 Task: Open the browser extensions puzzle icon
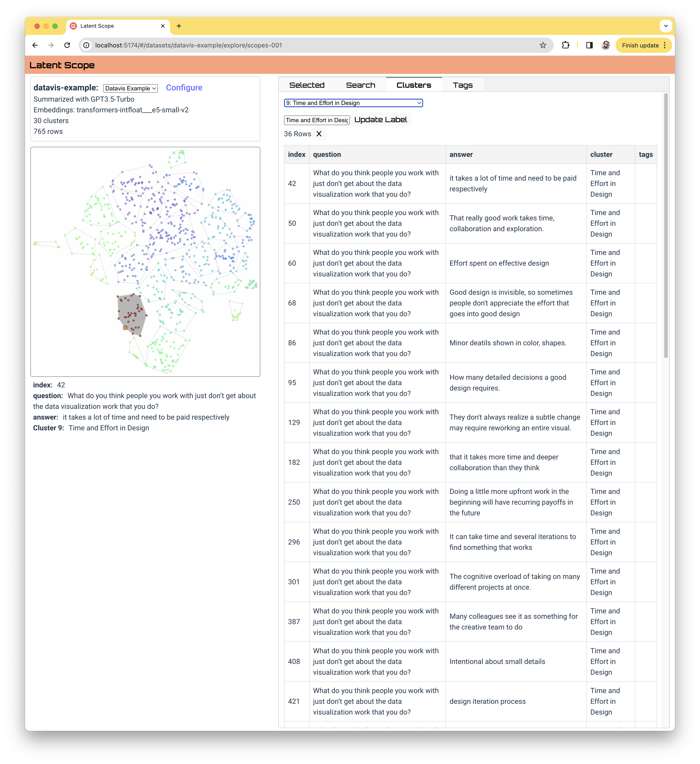point(565,45)
